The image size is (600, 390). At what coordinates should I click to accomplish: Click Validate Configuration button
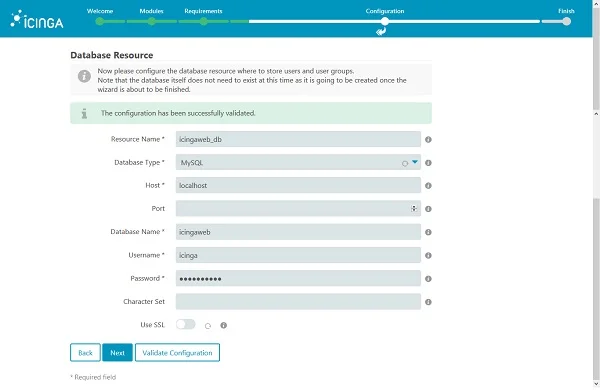click(177, 352)
